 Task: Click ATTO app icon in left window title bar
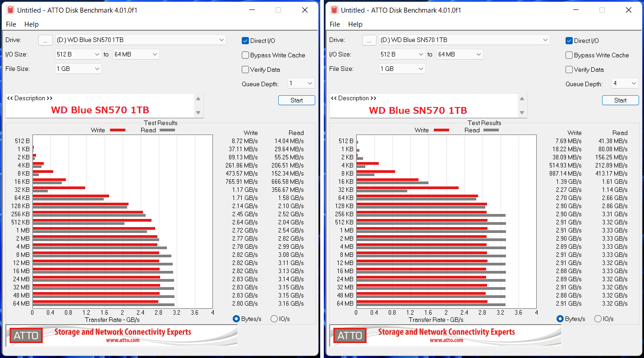click(10, 10)
